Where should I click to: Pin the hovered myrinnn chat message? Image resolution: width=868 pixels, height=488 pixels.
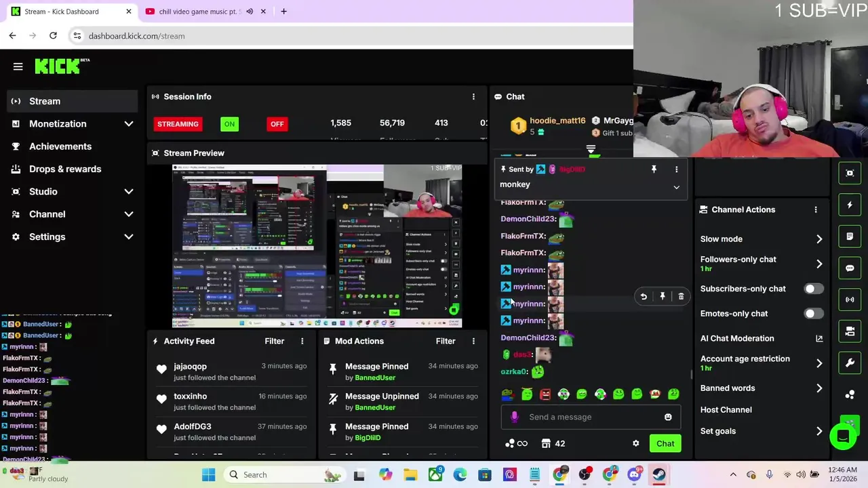point(663,296)
